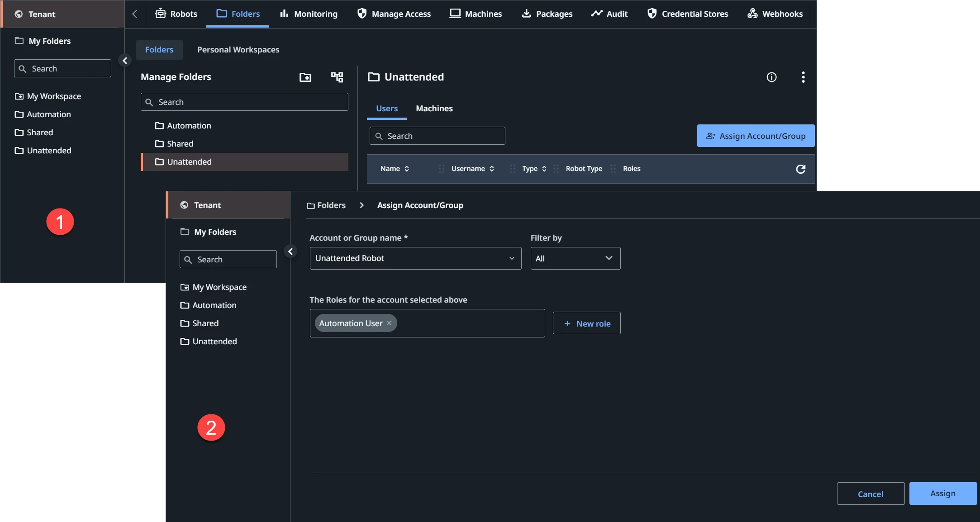Open the three-dot more options menu for Unattended
This screenshot has height=522, width=980.
[x=803, y=77]
